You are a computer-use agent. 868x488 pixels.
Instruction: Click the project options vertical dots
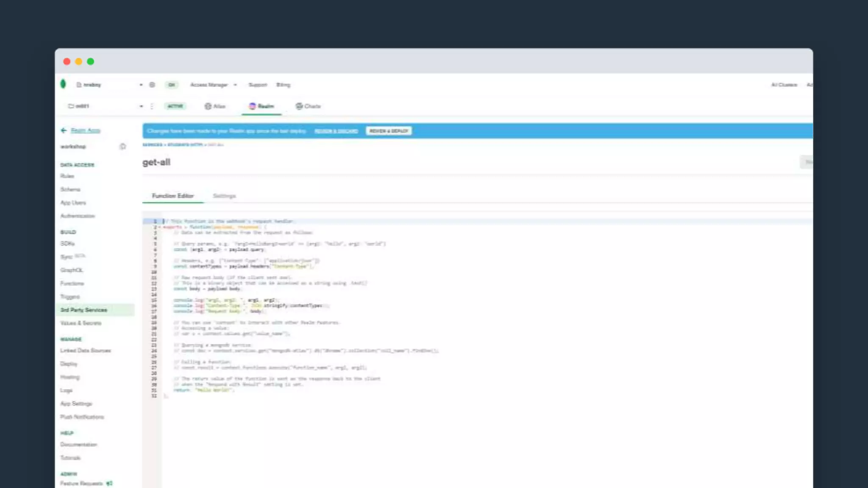click(x=152, y=106)
